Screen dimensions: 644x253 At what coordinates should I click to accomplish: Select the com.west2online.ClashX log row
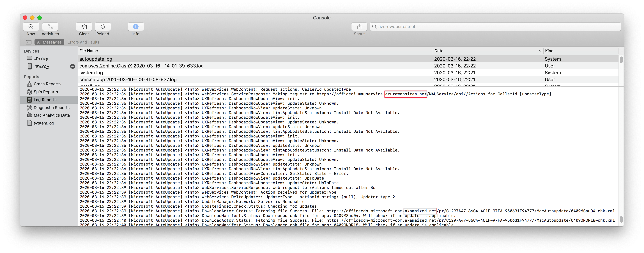tap(141, 66)
